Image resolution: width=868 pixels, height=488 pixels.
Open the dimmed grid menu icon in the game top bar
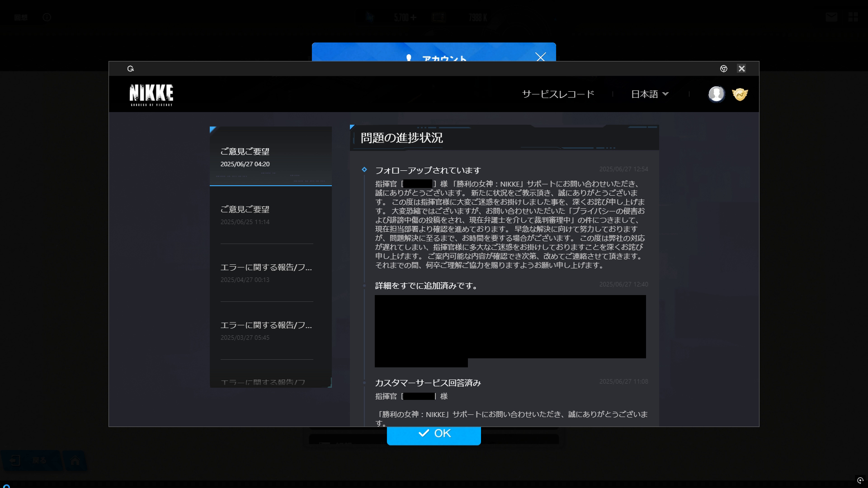[x=853, y=17]
